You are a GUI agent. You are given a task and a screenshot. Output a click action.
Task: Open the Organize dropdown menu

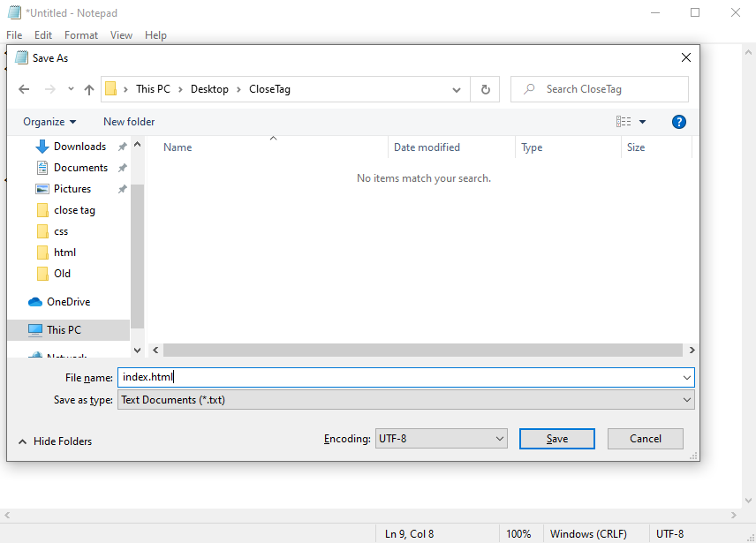(49, 122)
